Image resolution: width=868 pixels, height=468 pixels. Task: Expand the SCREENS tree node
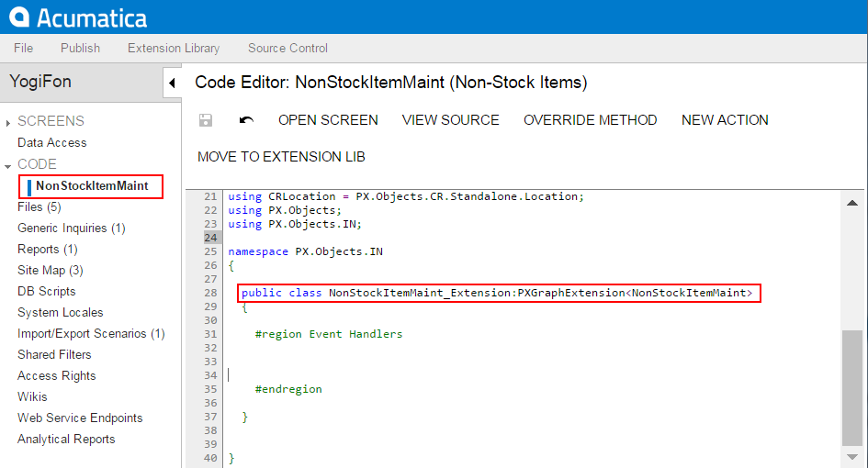tap(7, 123)
